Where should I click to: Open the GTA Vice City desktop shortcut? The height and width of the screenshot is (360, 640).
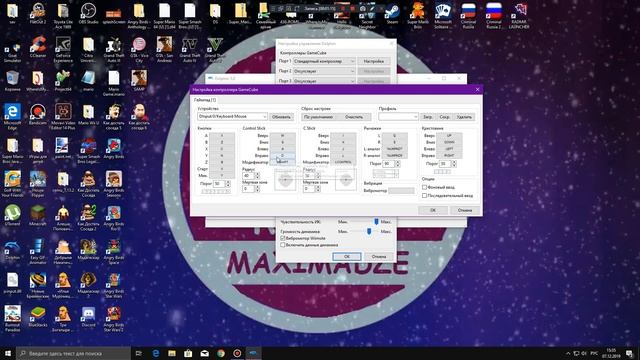pos(139,49)
